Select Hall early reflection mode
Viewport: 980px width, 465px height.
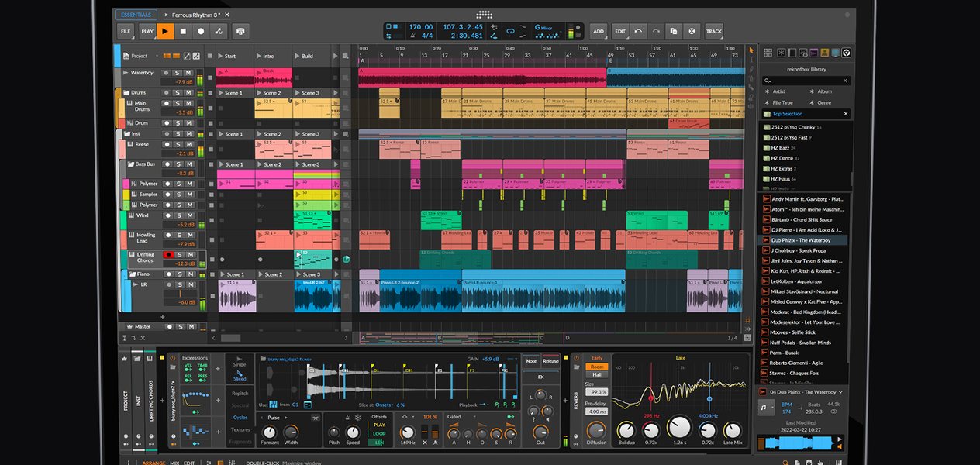click(x=597, y=374)
